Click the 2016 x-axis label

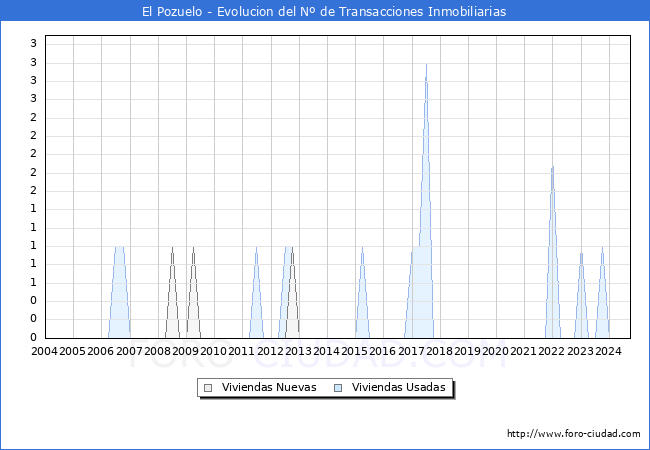click(x=383, y=351)
